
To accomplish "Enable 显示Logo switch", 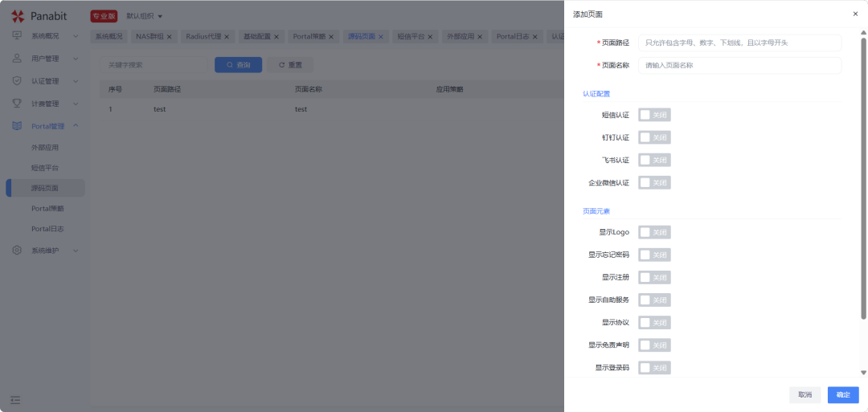I will 654,232.
